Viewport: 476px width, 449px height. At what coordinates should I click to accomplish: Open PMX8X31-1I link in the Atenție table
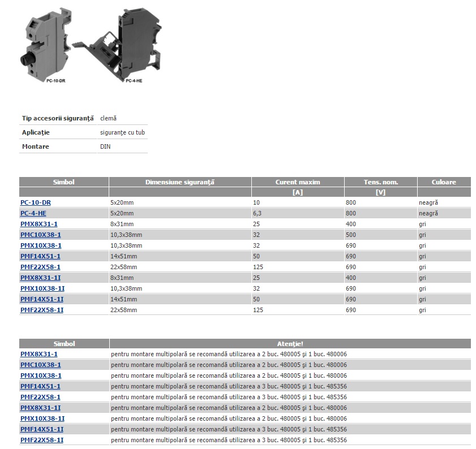pyautogui.click(x=41, y=408)
